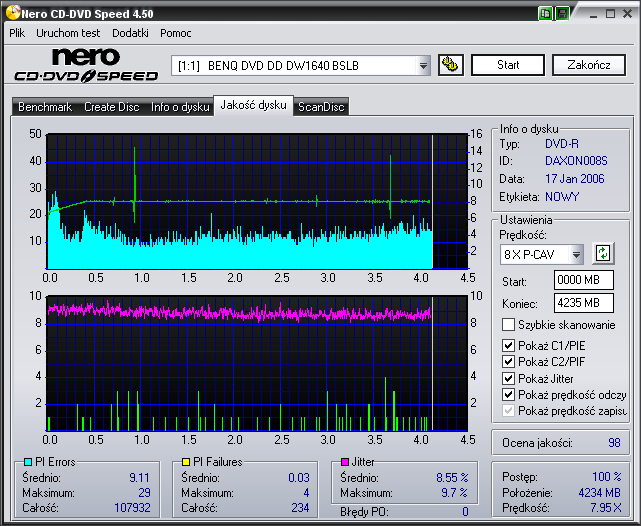641x526 pixels.
Task: Open the Plik menu
Action: tap(17, 33)
